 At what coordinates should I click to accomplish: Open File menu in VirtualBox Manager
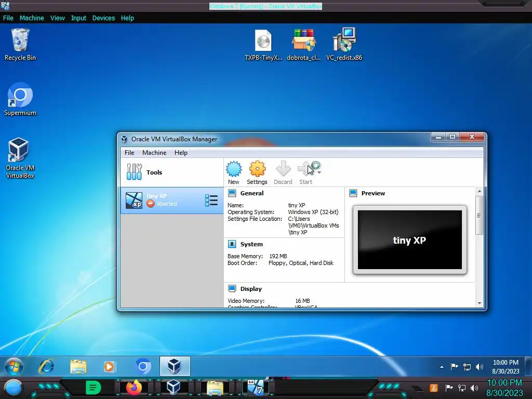coord(129,153)
